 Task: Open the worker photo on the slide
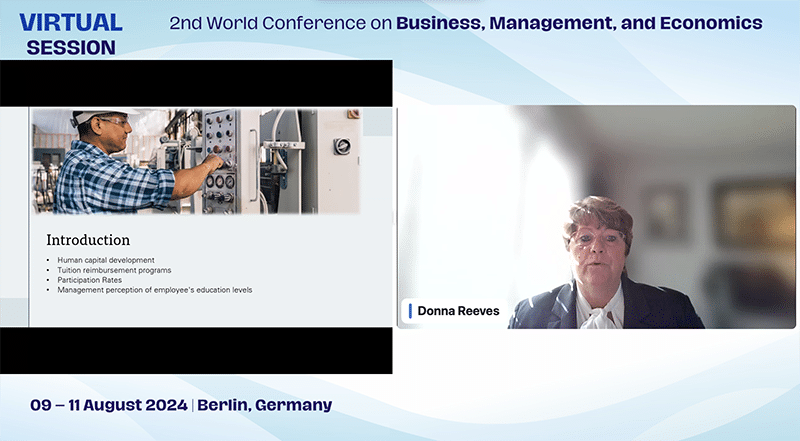coord(196,161)
